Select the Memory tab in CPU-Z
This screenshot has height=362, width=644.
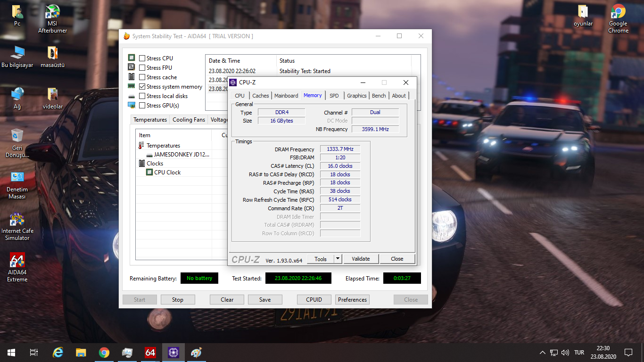pos(313,95)
